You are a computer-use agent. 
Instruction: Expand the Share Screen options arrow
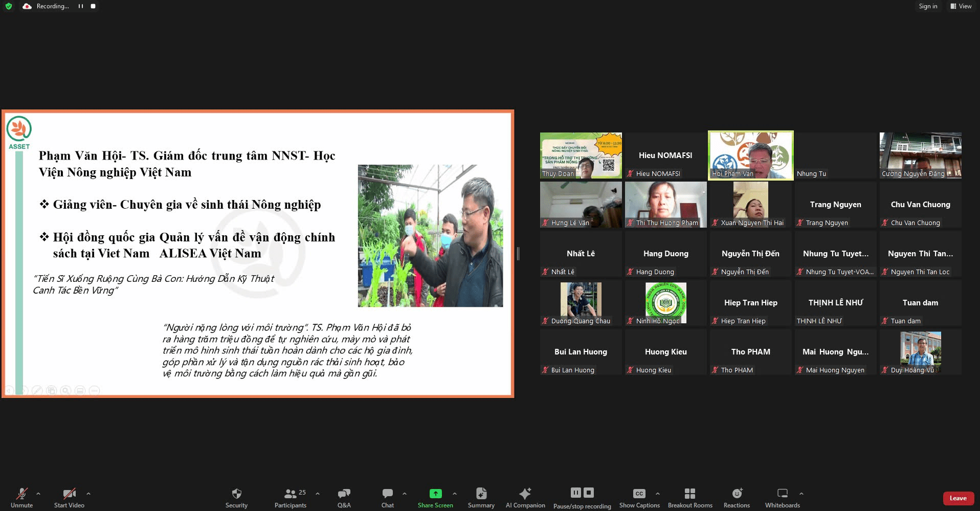pos(455,494)
